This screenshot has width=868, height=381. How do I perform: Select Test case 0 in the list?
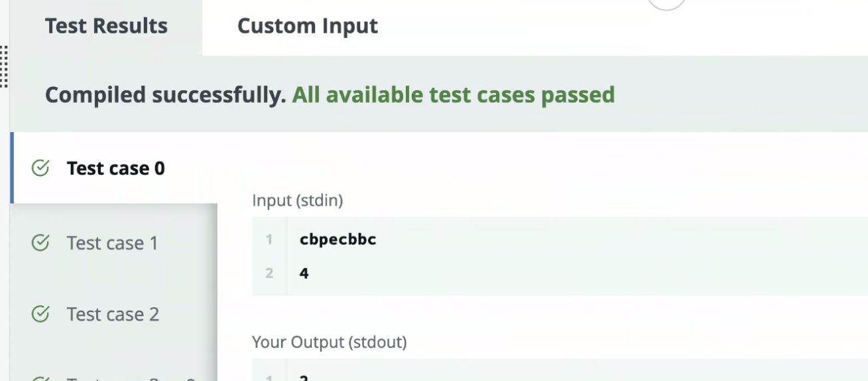(x=115, y=169)
